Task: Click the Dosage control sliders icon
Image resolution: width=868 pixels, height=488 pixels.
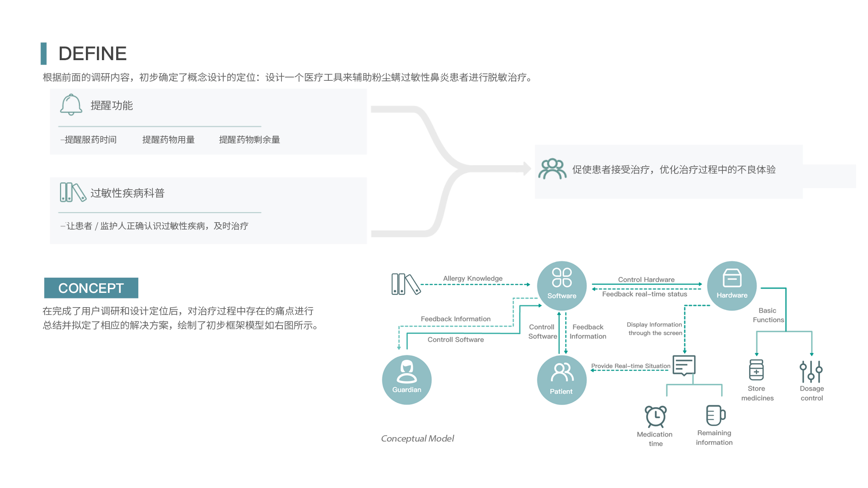Action: point(812,372)
